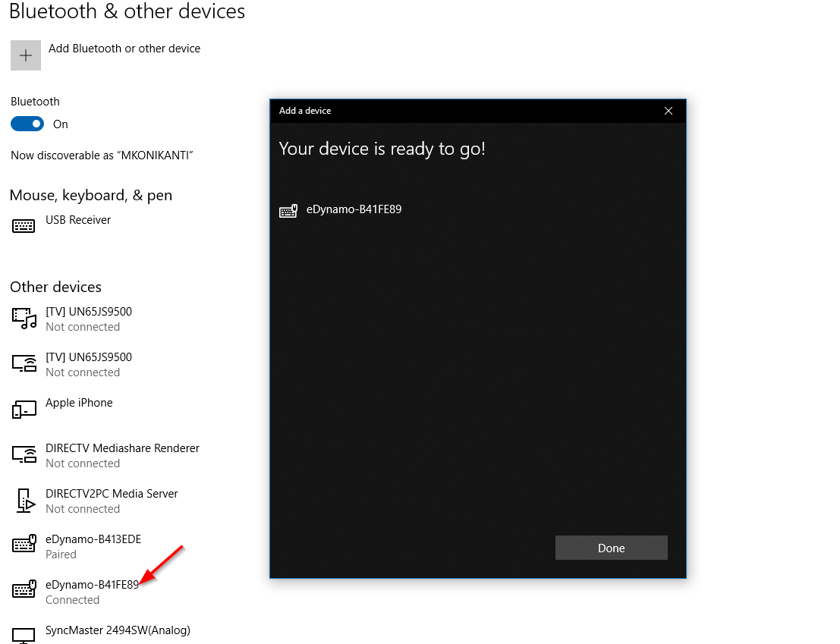
Task: Click the USB Receiver keyboard icon
Action: (x=24, y=226)
